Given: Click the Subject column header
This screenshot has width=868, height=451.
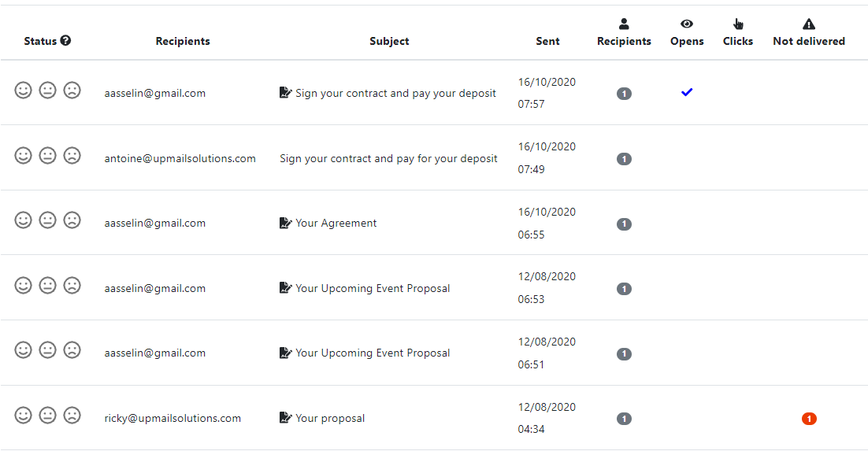Looking at the screenshot, I should click(389, 41).
